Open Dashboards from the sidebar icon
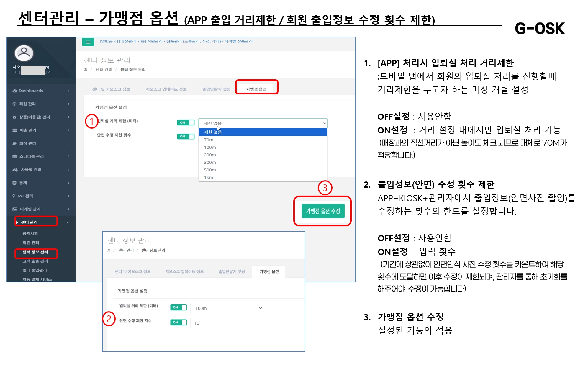Screen dimensions: 588x370 [14, 91]
